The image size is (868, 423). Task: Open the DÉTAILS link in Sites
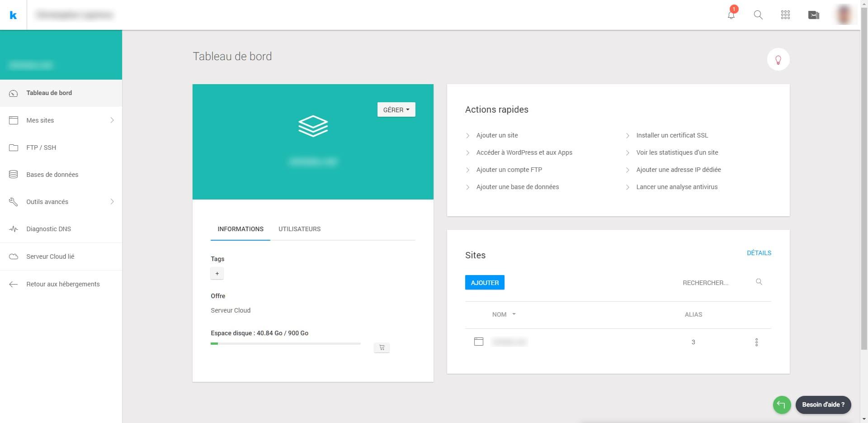(x=759, y=253)
